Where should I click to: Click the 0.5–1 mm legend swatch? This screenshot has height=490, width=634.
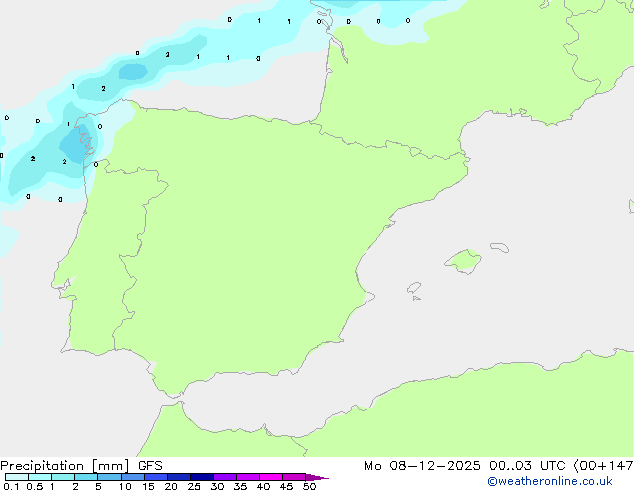pos(40,477)
